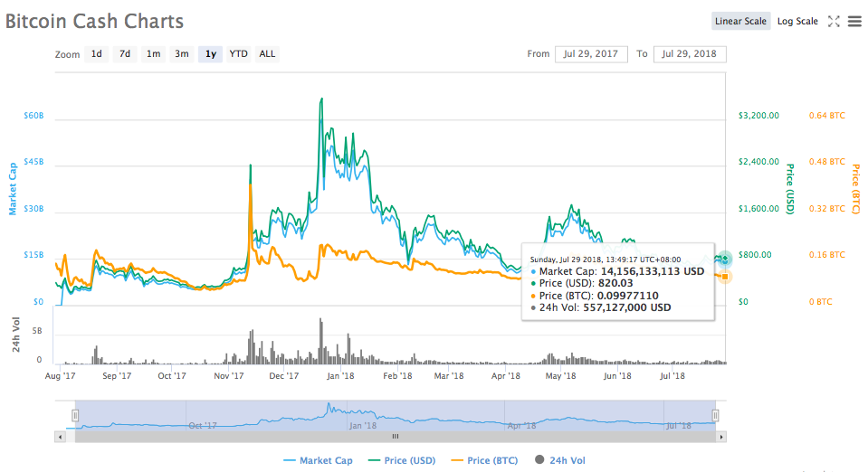The width and height of the screenshot is (868, 472).
Task: Switch to Linear Scale
Action: point(740,21)
